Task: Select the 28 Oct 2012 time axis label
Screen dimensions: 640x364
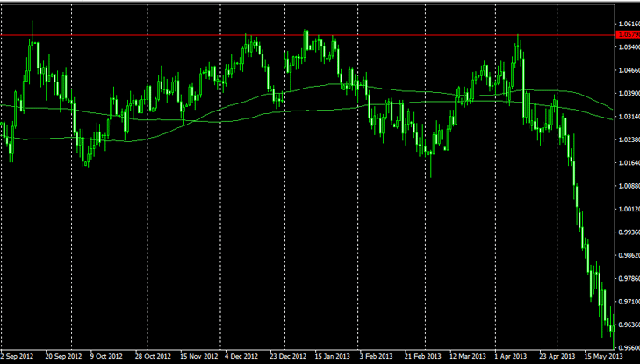Action: (x=153, y=357)
